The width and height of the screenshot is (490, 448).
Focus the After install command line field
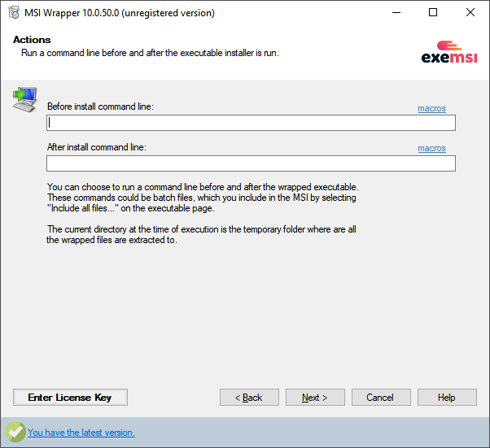251,163
